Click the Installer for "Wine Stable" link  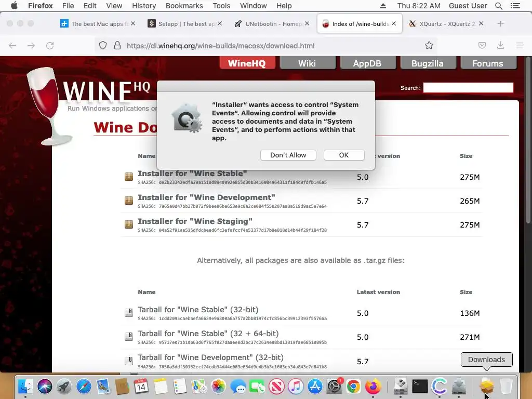pyautogui.click(x=192, y=174)
